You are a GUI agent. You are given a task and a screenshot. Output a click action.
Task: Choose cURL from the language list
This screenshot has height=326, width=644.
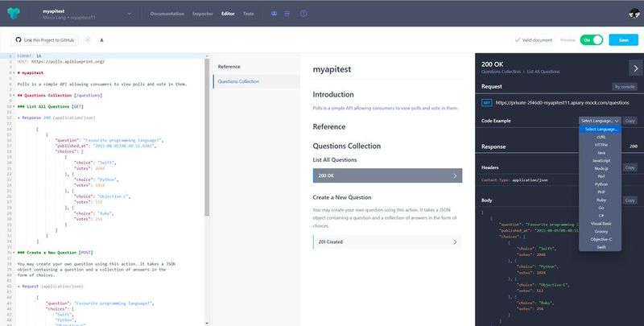[601, 137]
